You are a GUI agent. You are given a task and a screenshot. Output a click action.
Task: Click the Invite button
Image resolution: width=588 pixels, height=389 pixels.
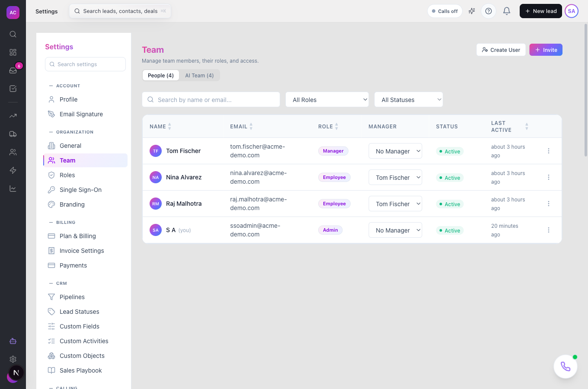(x=546, y=50)
